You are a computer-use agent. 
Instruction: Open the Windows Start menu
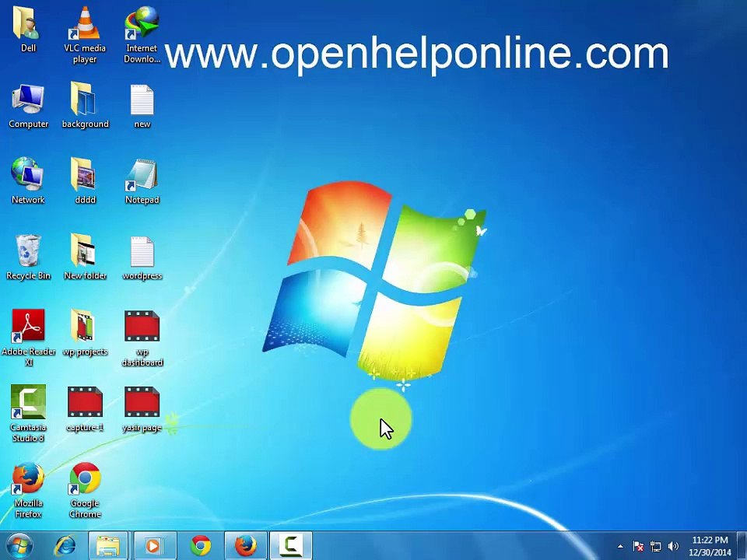[x=19, y=546]
